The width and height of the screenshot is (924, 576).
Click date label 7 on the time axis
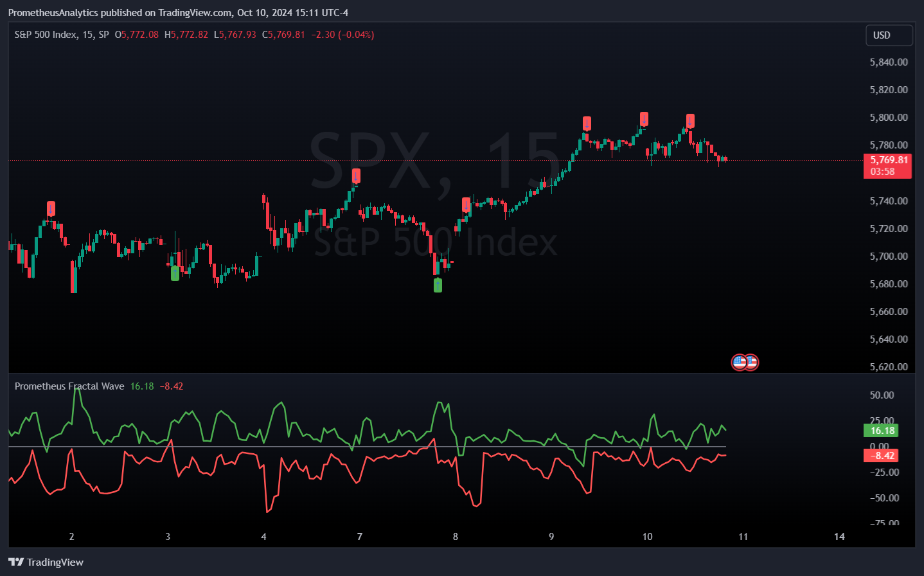360,537
